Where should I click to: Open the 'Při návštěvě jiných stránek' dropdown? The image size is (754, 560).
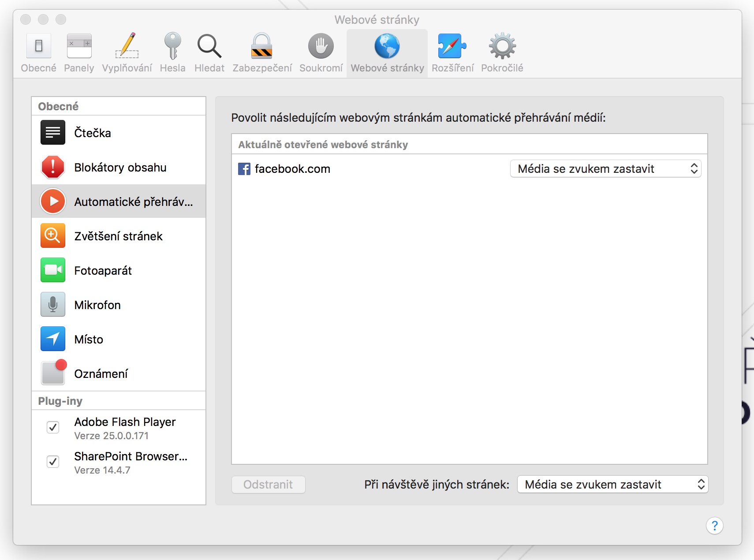[x=613, y=485]
